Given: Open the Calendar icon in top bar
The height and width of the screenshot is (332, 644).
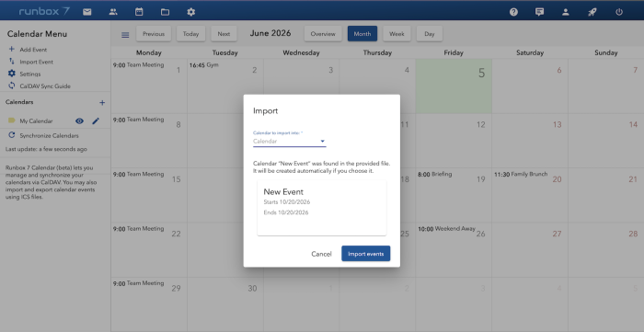Looking at the screenshot, I should [x=139, y=12].
